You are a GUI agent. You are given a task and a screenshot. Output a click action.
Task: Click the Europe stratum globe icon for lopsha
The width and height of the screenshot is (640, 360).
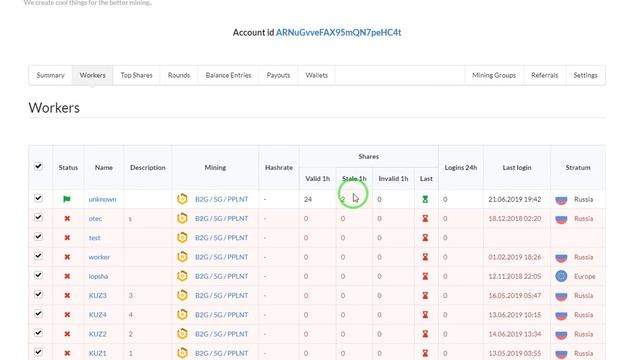click(561, 276)
